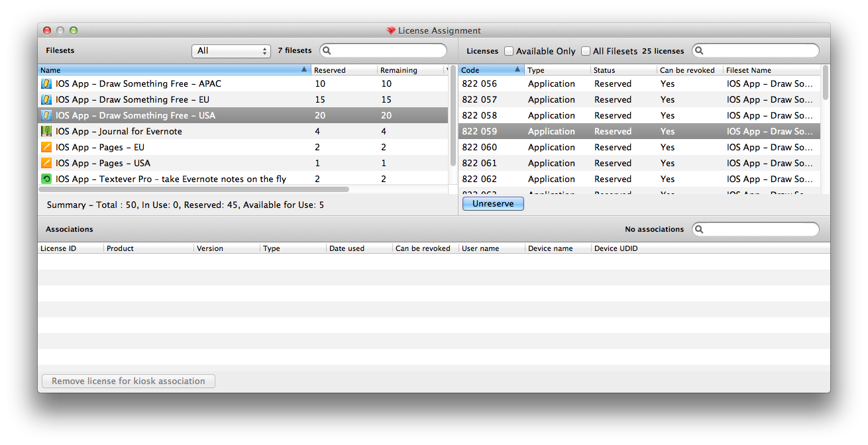Sort associations by Version column
This screenshot has width=868, height=445.
[227, 248]
